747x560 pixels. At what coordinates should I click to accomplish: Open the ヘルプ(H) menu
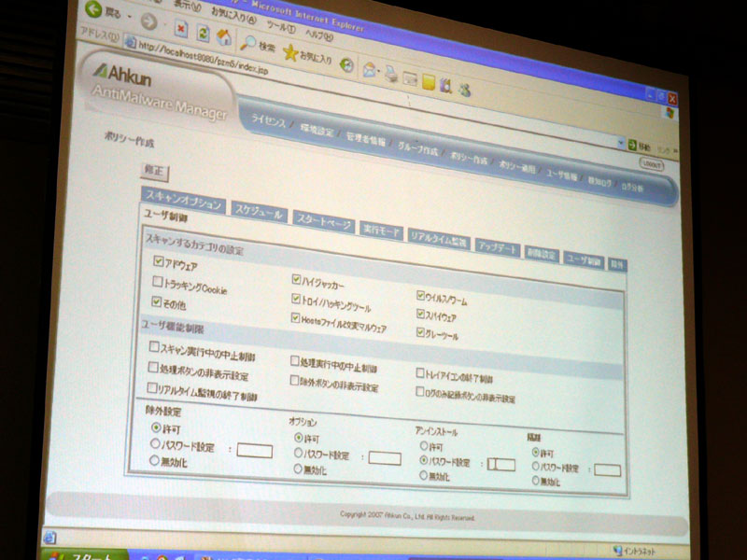point(318,35)
